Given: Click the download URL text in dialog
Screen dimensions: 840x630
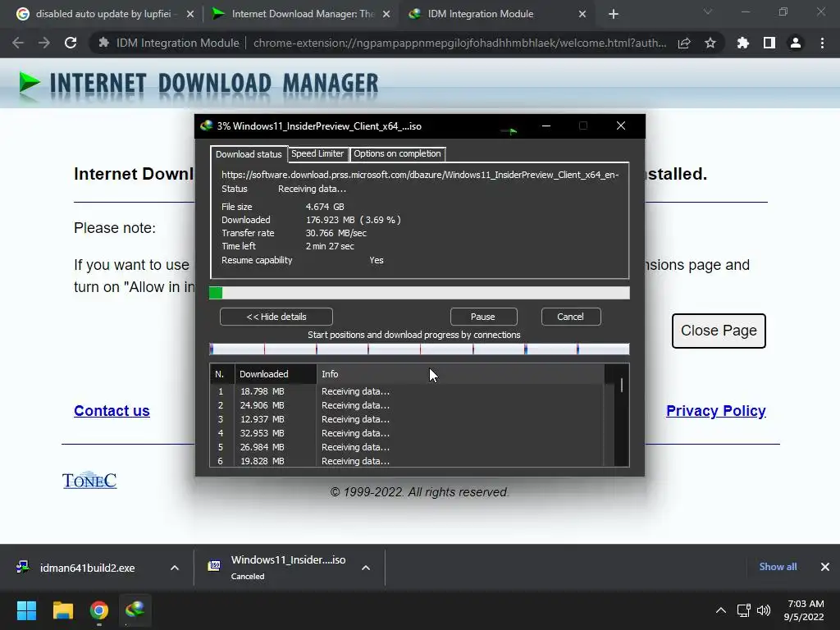Looking at the screenshot, I should click(420, 175).
